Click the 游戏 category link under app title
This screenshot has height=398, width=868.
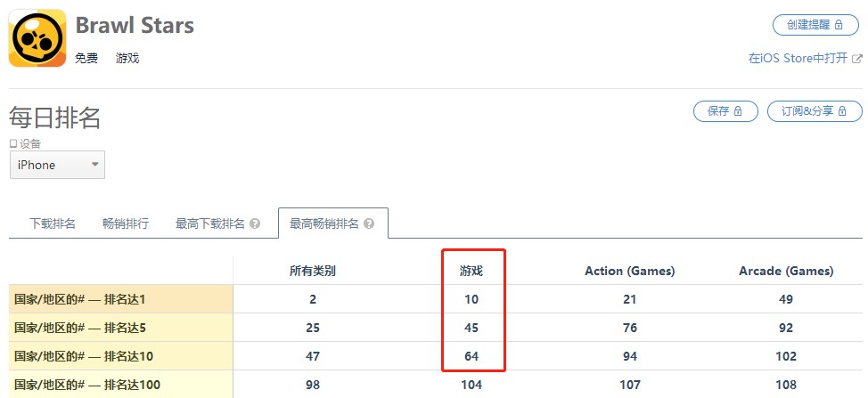pos(127,58)
